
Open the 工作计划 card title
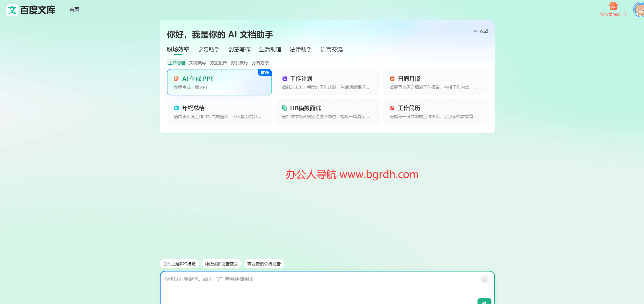click(301, 79)
